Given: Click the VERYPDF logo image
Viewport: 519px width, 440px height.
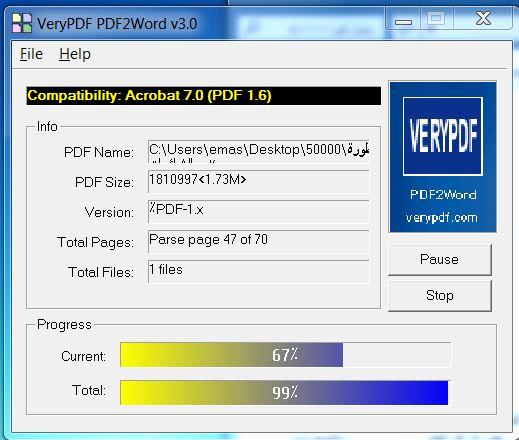Looking at the screenshot, I should (443, 136).
